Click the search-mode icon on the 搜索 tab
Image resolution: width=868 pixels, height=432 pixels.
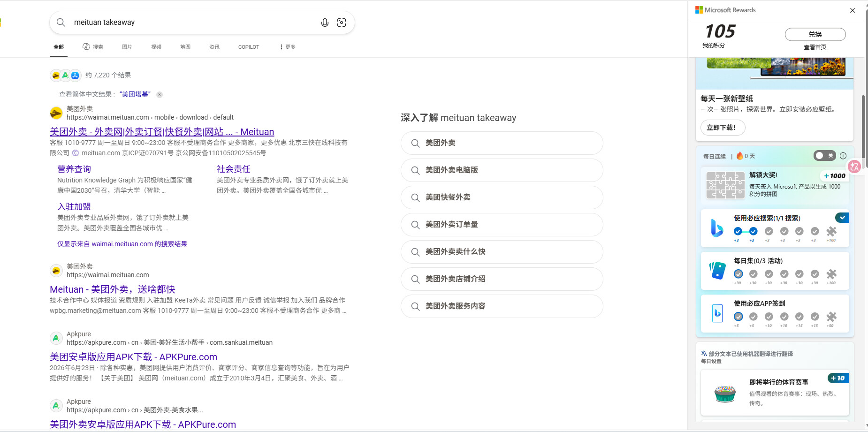86,46
